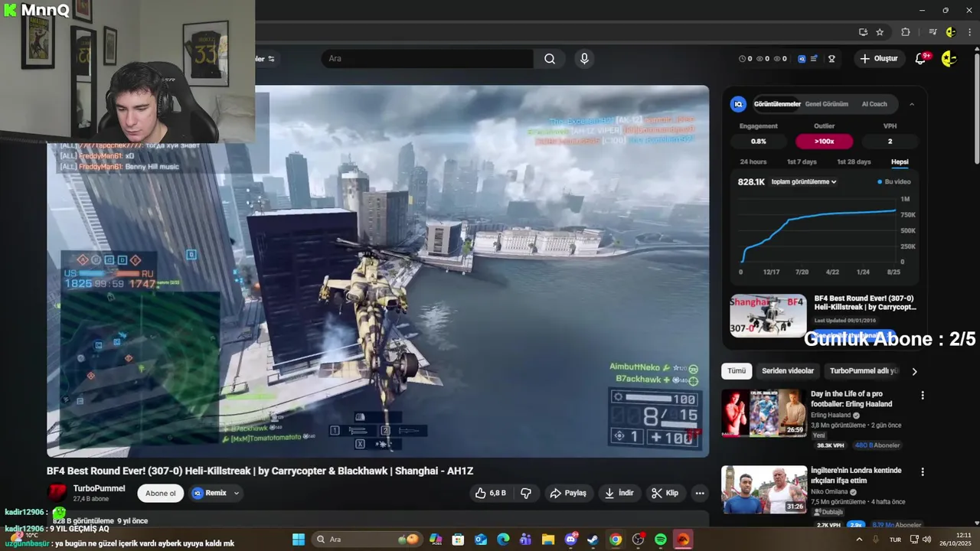Select the 'Seriden videolar' filter chip
Screen dimensions: 980x551
(x=788, y=371)
